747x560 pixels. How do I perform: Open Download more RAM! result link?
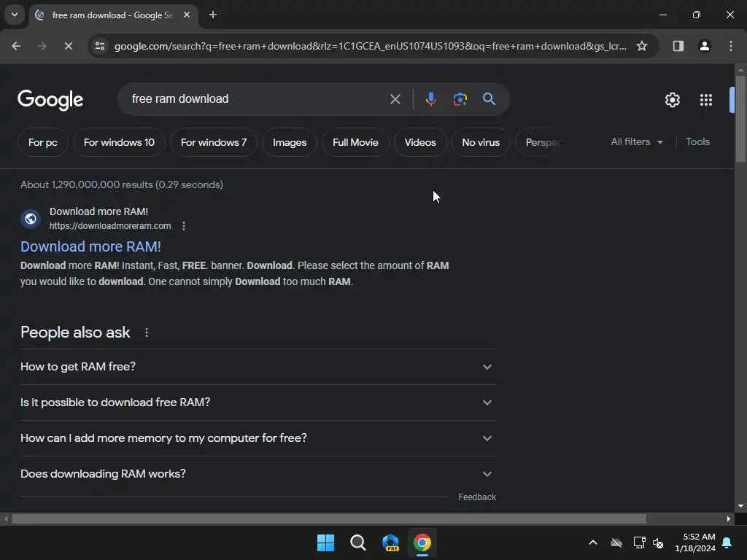tap(90, 246)
